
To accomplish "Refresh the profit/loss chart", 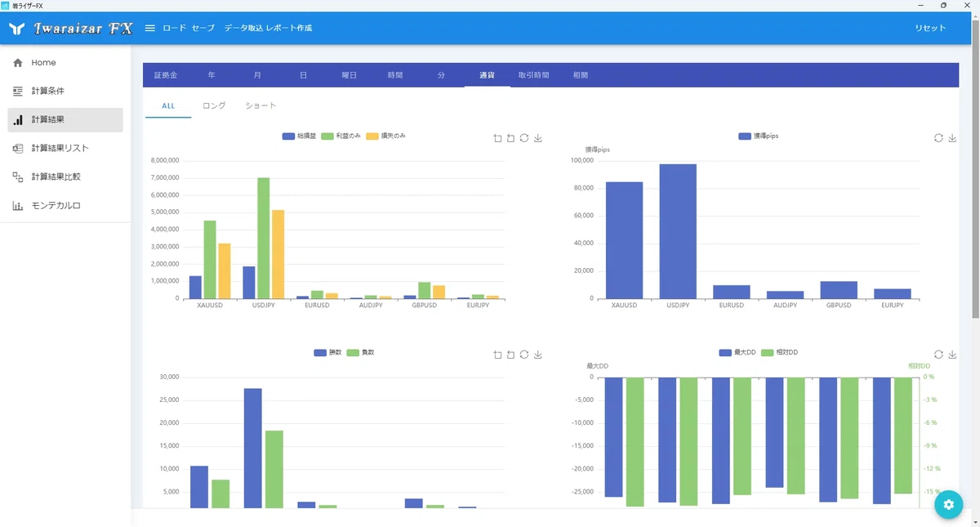I will click(x=524, y=138).
